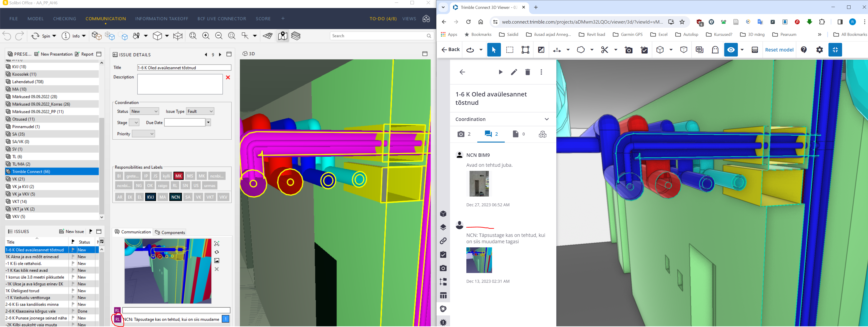The height and width of the screenshot is (327, 868).
Task: Open the CHECKING tab in Solibri
Action: click(64, 19)
